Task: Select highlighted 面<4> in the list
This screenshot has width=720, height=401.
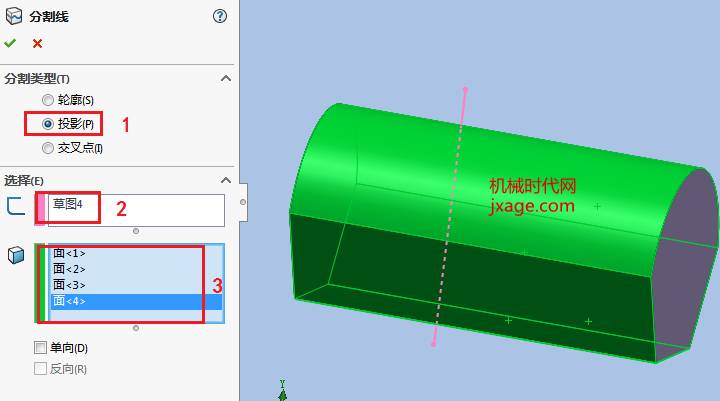Action: tap(136, 301)
